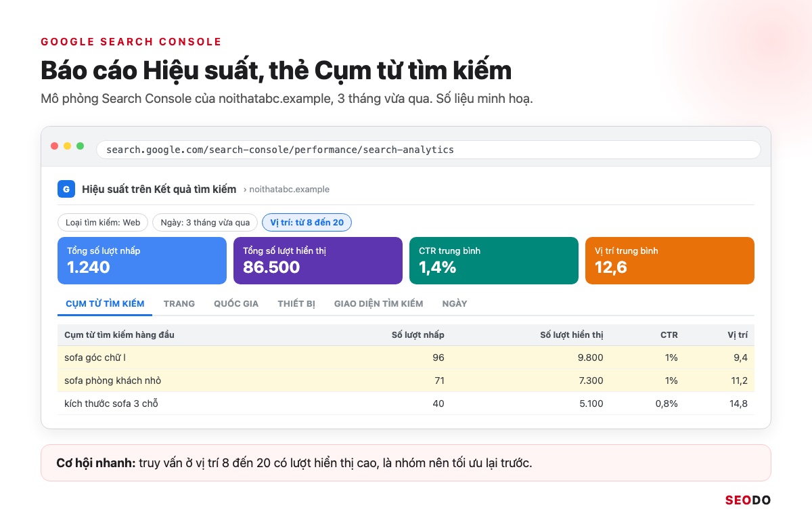The width and height of the screenshot is (812, 522).
Task: Open the 'THIẾT BỊ' tab
Action: coord(296,303)
